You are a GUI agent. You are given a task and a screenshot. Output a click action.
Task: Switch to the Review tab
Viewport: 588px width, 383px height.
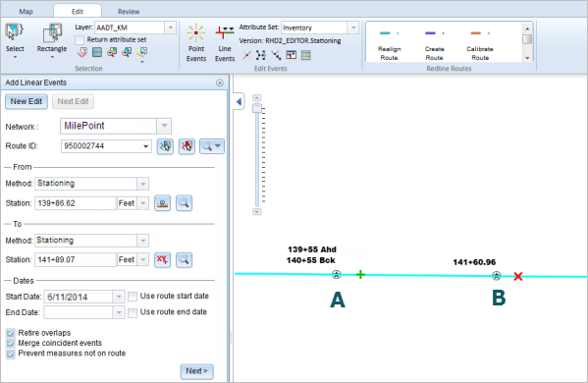pyautogui.click(x=129, y=12)
